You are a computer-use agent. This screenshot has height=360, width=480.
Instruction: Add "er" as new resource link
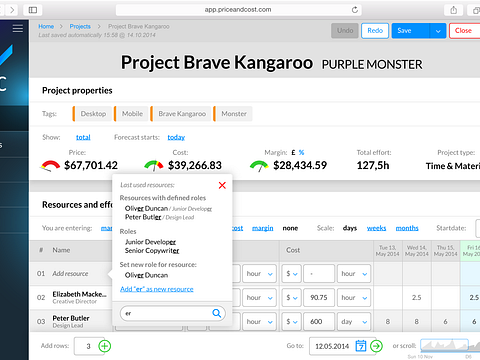pyautogui.click(x=157, y=289)
